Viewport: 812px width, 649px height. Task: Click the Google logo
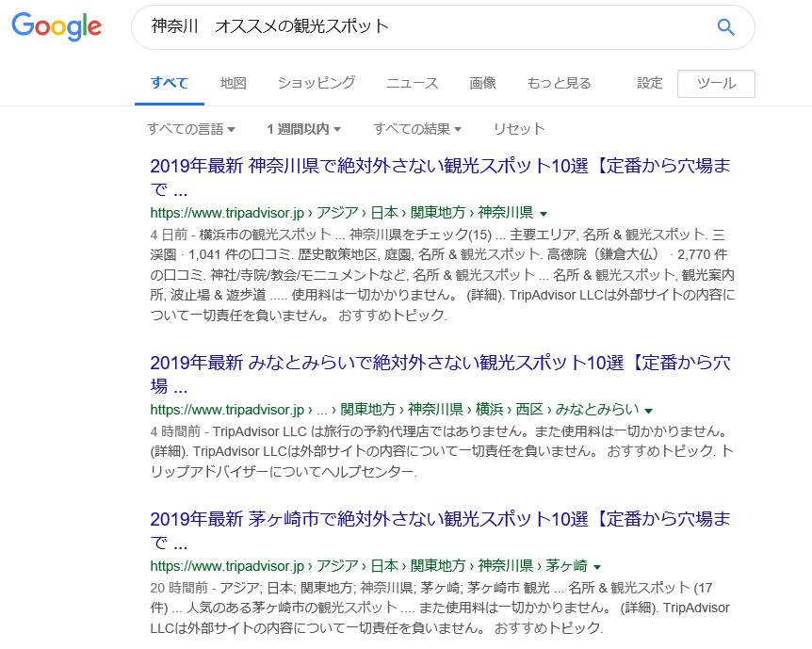coord(57,26)
